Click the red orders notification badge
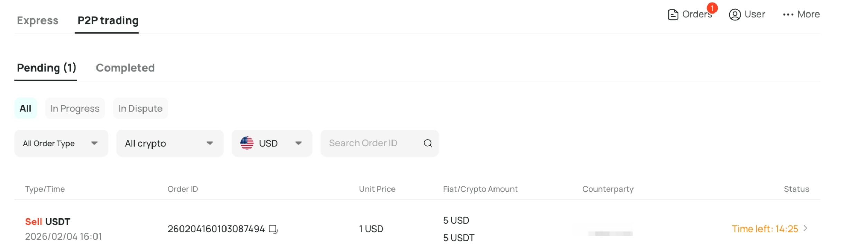The image size is (868, 250). pyautogui.click(x=712, y=8)
